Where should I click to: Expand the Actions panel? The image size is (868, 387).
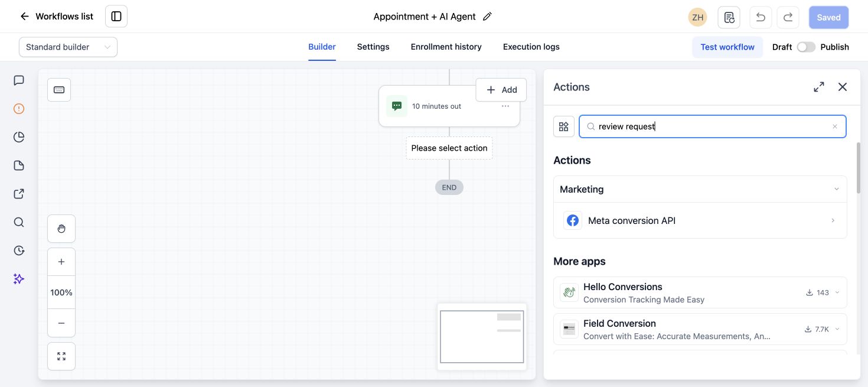click(x=819, y=87)
